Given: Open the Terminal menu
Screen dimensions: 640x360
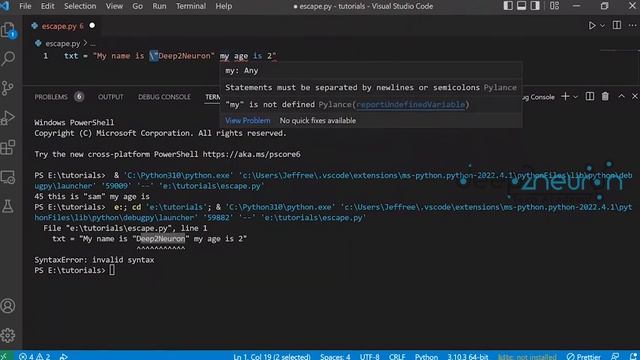Looking at the screenshot, I should click(x=191, y=6).
